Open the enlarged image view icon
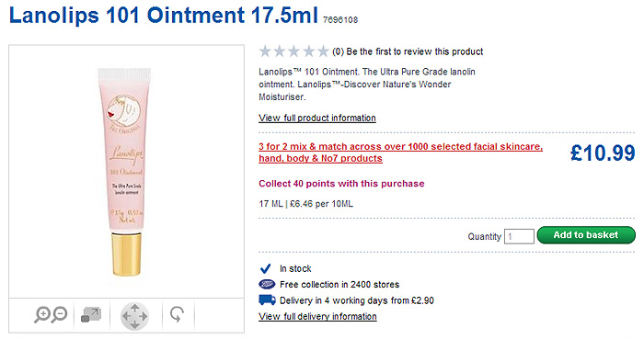Viewport: 644px width, 339px height. coord(91,315)
